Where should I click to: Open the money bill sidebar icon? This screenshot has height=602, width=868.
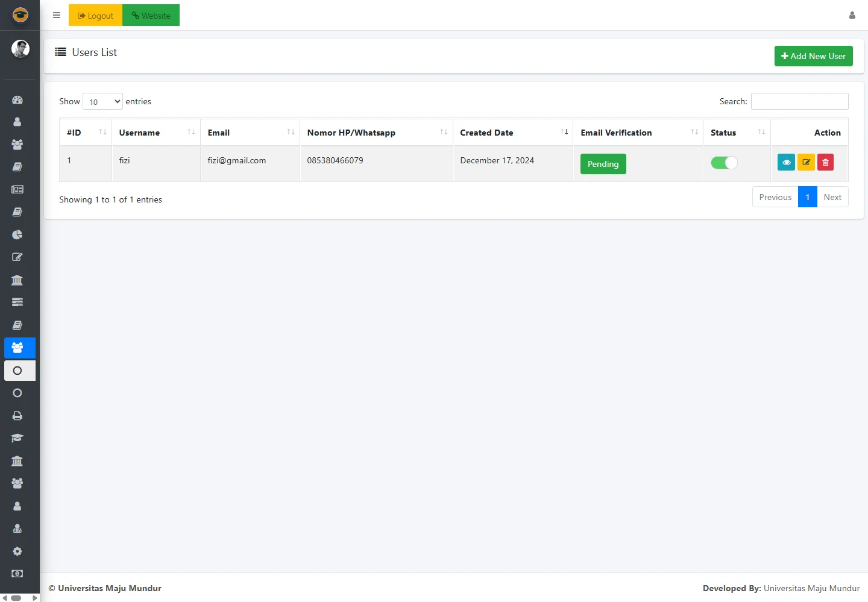(x=17, y=574)
